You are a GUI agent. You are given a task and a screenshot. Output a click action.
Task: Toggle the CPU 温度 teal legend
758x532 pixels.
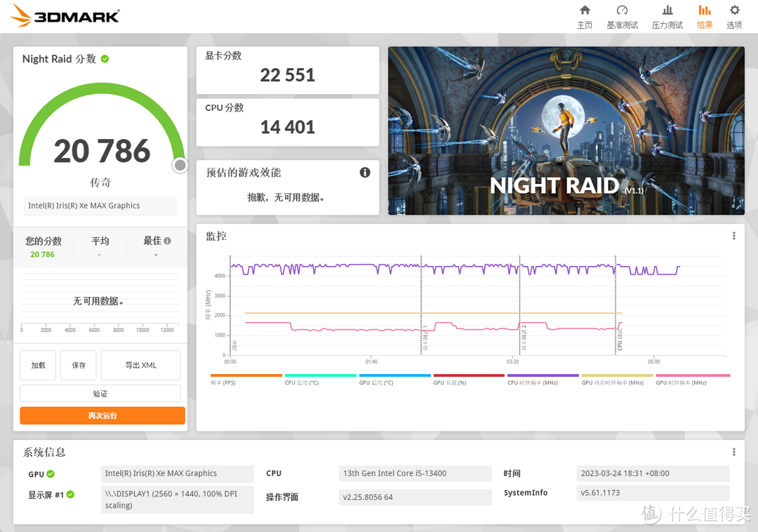point(321,379)
